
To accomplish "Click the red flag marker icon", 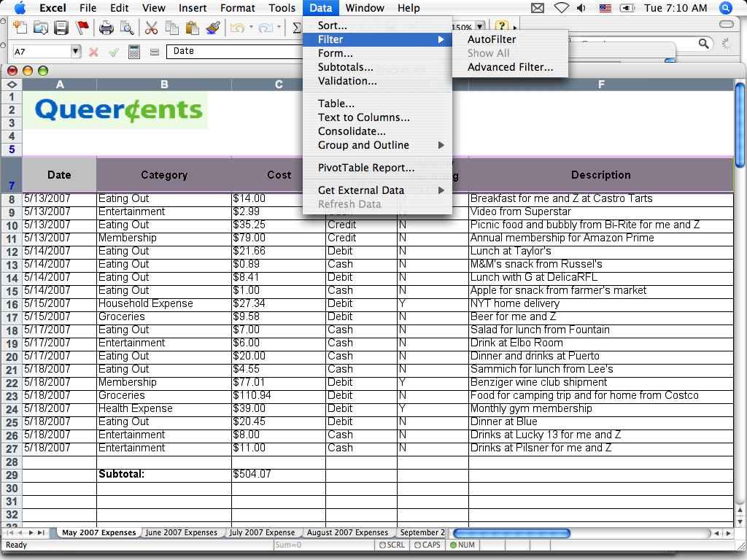I will tap(82, 26).
